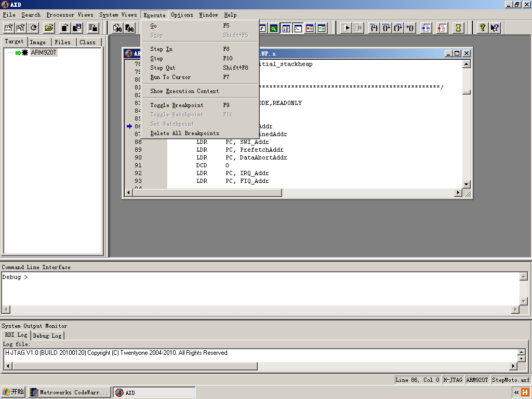
Task: Switch to the Debug Log tab
Action: pos(47,336)
